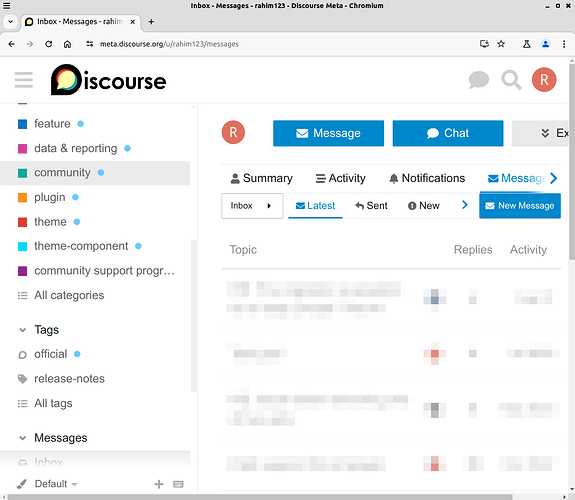Select the Latest messages filter
The image size is (575, 500).
315,206
